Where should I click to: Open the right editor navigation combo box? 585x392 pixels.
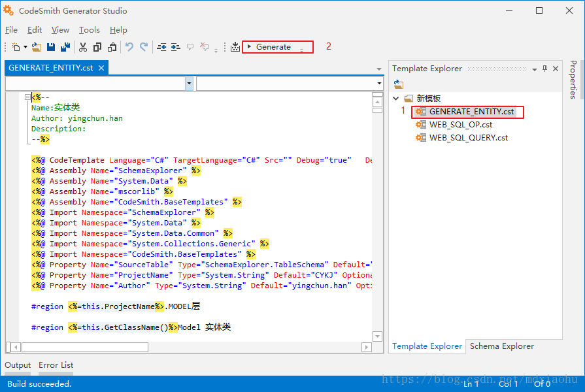click(379, 83)
